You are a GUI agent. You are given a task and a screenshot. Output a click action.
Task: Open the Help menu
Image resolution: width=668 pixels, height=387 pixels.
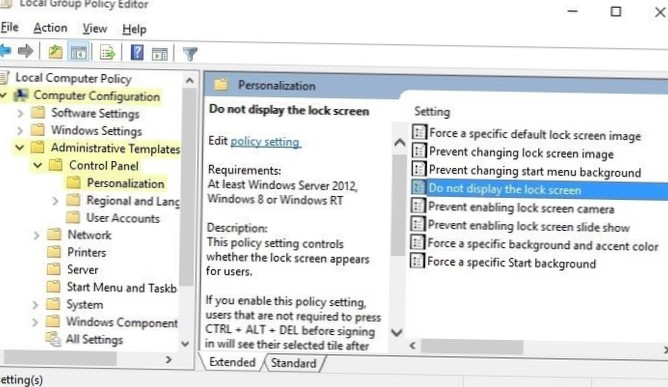[134, 29]
